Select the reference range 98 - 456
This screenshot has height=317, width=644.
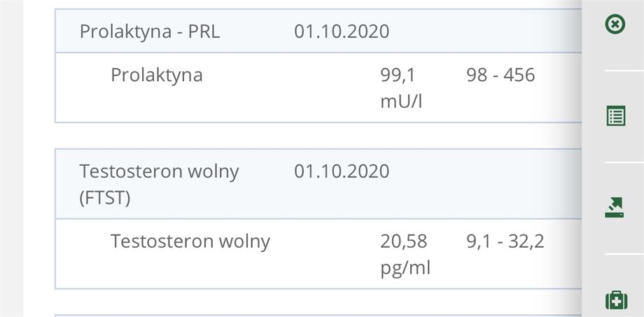(x=500, y=75)
